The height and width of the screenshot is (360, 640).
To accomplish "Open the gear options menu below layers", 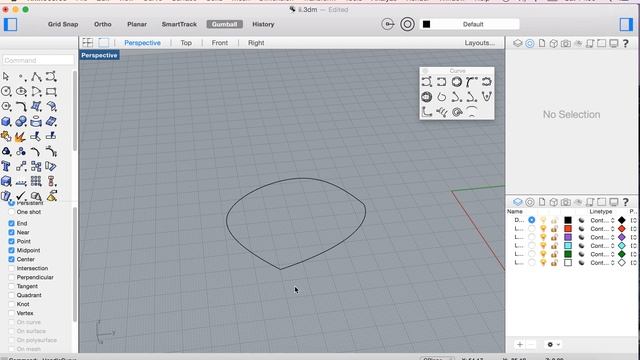I will coord(553,344).
